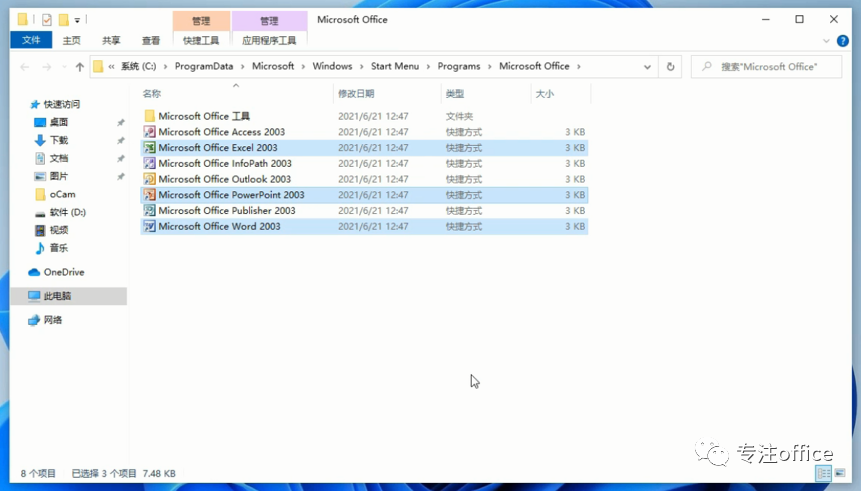Screen dimensions: 861x491
Task: Select the Publisher 2003 shortcut icon
Action: click(149, 210)
